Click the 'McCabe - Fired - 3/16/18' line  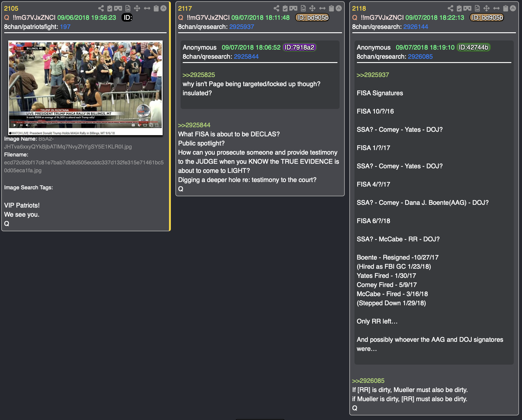point(392,294)
